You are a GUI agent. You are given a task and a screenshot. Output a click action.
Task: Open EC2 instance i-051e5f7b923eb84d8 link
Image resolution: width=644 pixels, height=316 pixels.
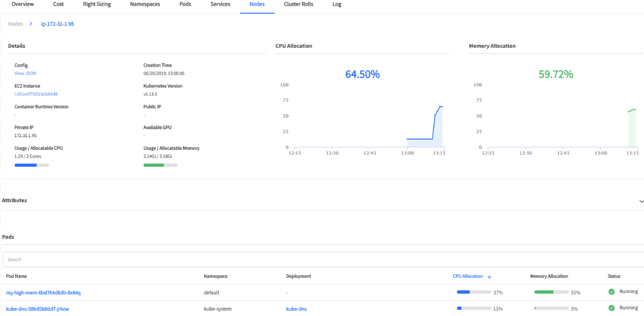[x=36, y=94]
